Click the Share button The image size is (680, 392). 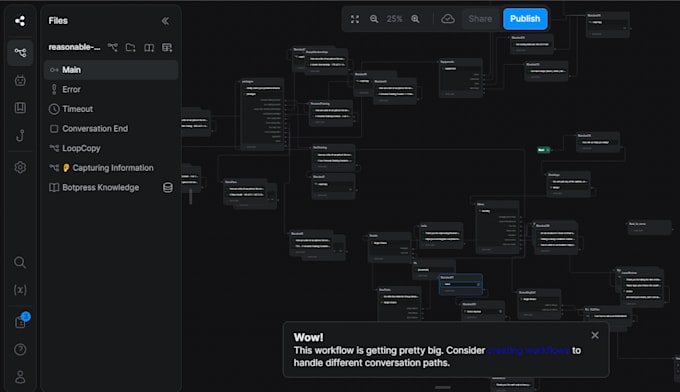pyautogui.click(x=480, y=19)
